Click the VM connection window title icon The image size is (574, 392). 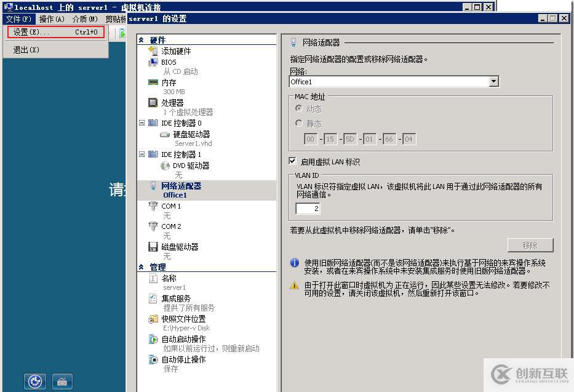point(8,7)
